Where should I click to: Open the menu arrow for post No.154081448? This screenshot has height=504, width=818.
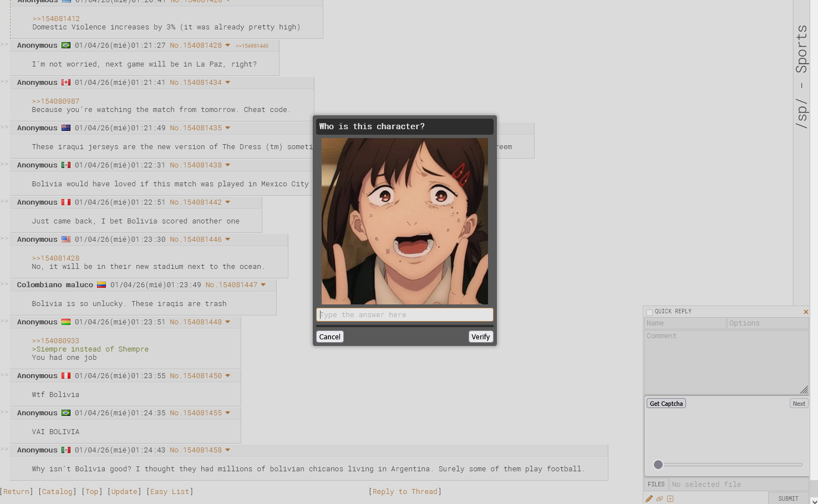[227, 322]
